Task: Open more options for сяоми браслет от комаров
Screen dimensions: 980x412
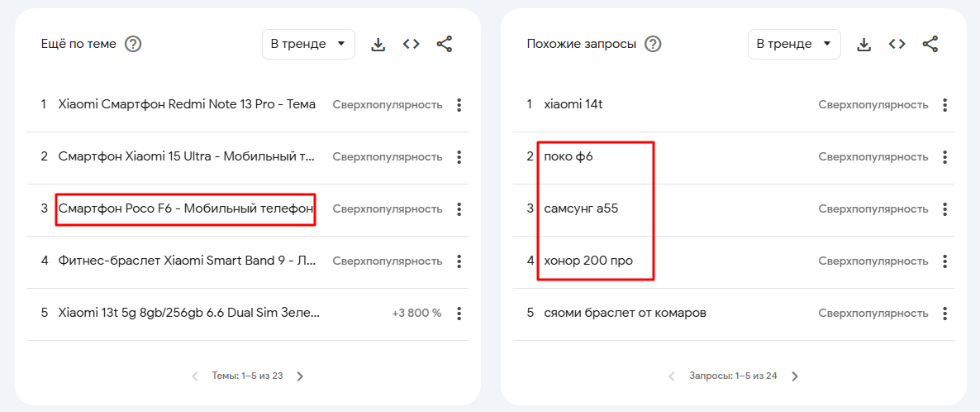Action: click(x=945, y=313)
